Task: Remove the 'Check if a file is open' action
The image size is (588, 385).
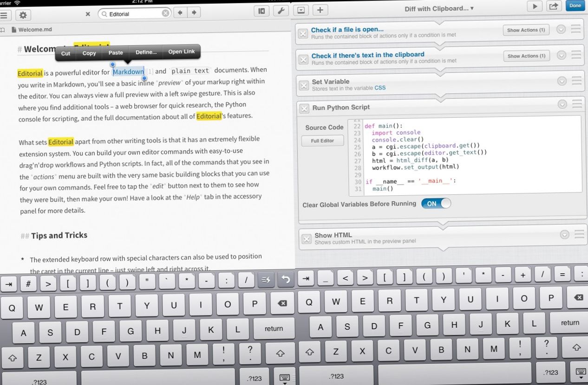Action: (302, 34)
